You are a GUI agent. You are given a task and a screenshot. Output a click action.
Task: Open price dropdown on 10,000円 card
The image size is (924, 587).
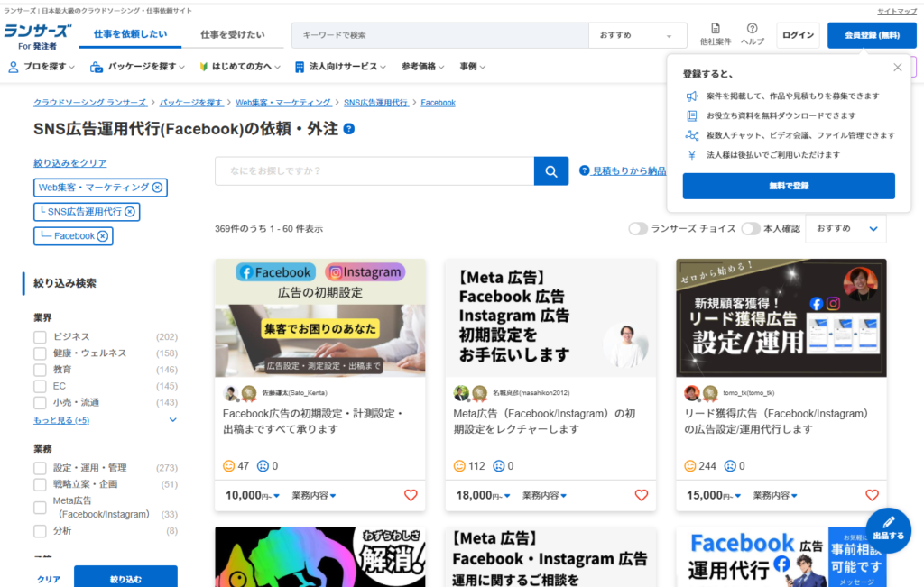tap(253, 496)
